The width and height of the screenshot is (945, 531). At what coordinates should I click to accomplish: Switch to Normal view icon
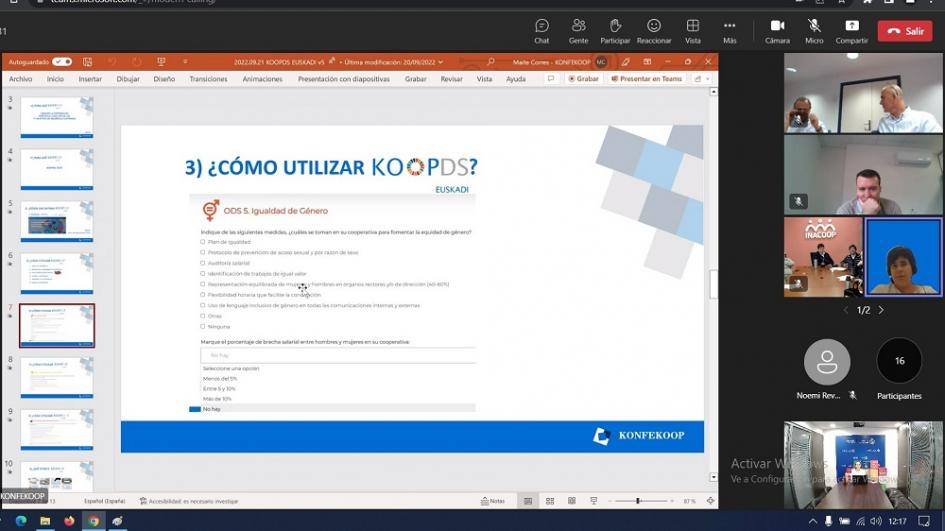click(x=528, y=501)
